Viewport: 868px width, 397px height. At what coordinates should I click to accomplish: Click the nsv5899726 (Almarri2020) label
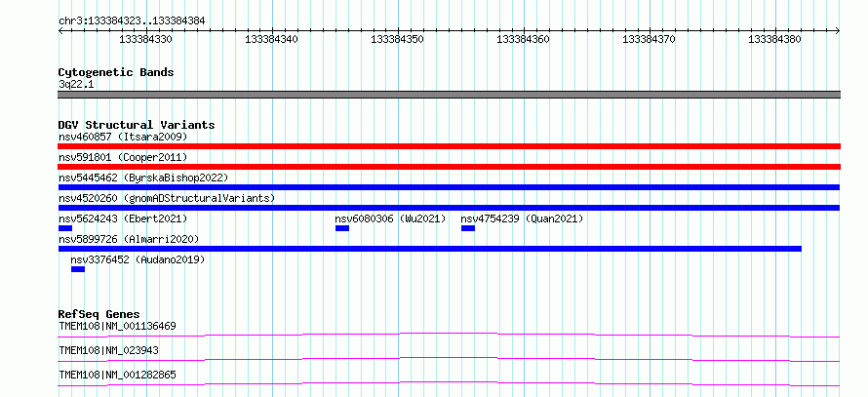click(x=129, y=239)
